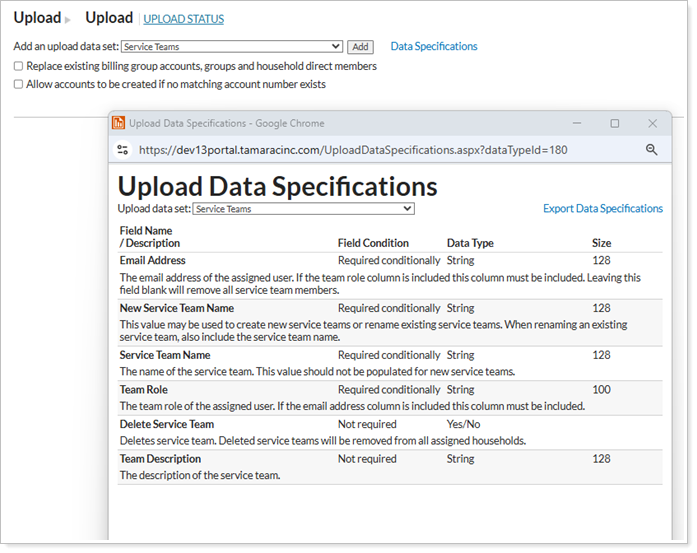The height and width of the screenshot is (553, 697).
Task: Enable Replace existing billing group accounts checkbox
Action: click(18, 66)
